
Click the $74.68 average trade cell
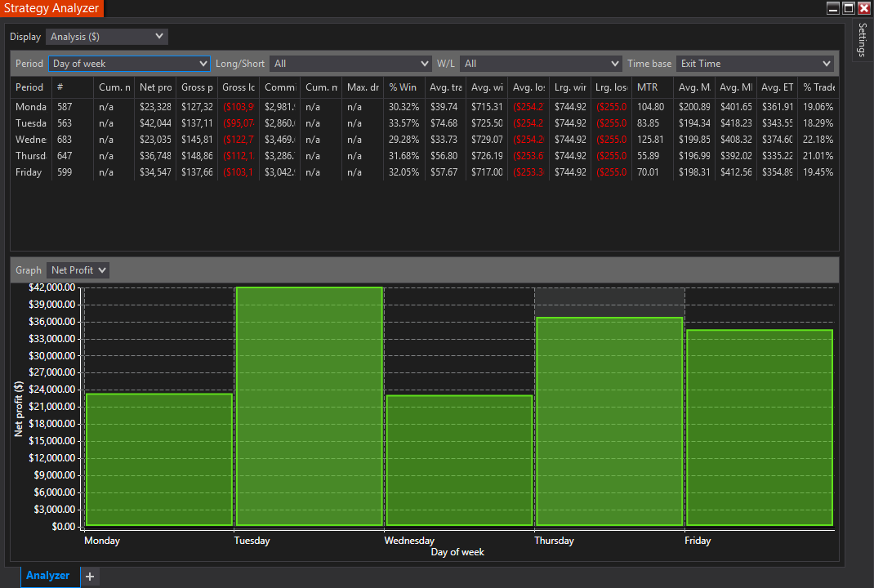tap(445, 123)
